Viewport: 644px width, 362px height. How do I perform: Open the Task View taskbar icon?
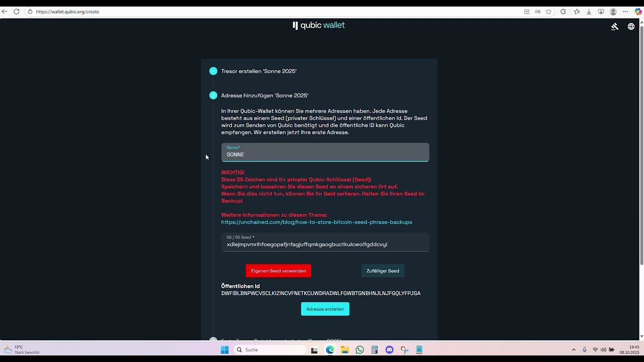[x=314, y=350]
